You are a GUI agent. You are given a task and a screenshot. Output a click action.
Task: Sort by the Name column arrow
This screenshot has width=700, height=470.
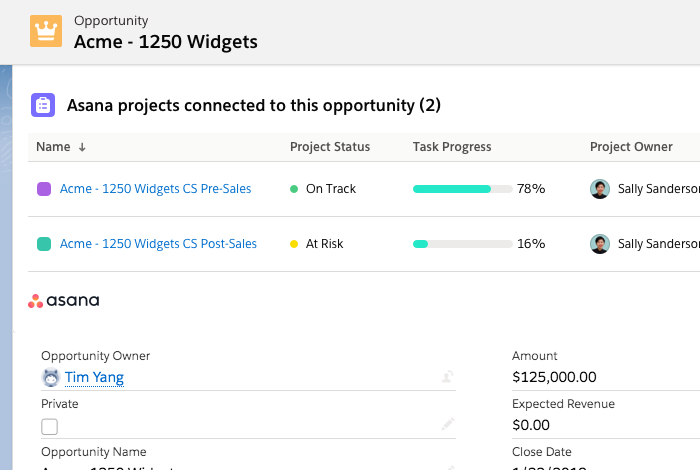[x=82, y=147]
